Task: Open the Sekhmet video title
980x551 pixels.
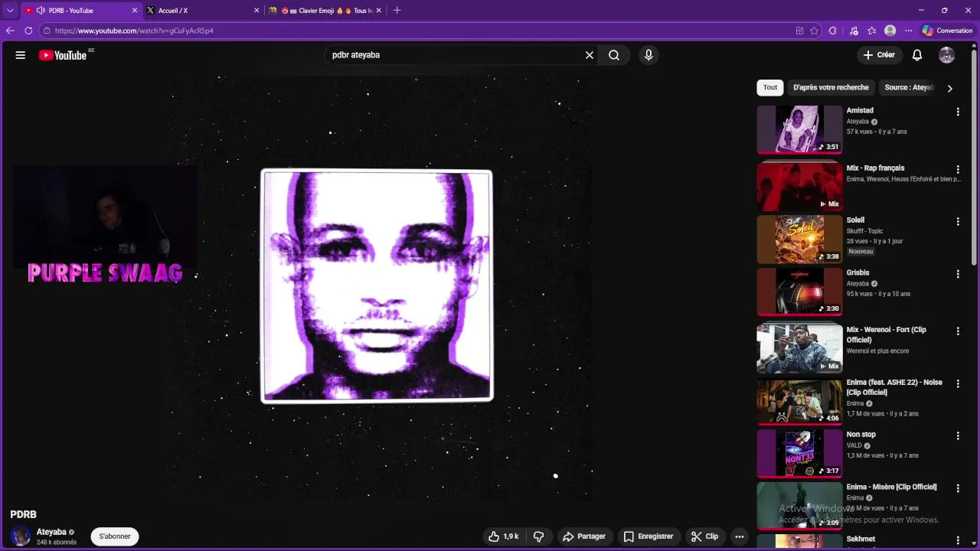Action: tap(861, 539)
